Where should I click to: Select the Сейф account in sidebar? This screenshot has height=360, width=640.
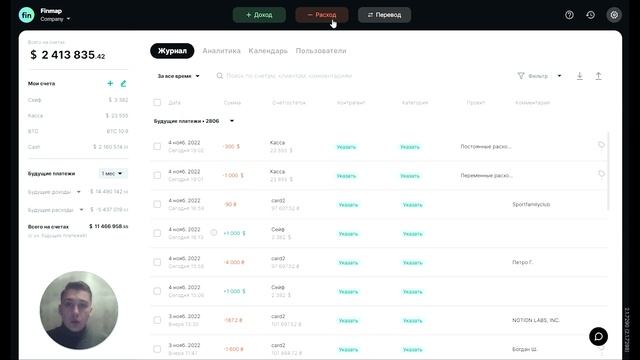click(x=78, y=100)
